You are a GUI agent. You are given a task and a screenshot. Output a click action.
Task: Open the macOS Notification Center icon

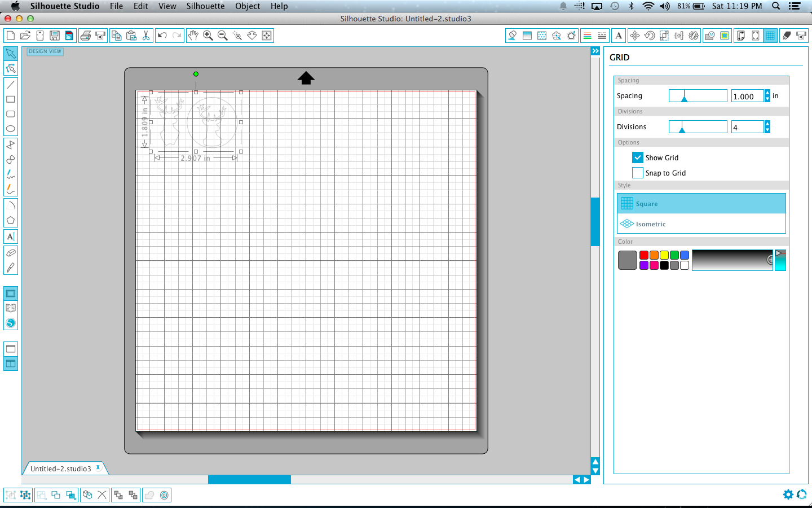point(795,6)
